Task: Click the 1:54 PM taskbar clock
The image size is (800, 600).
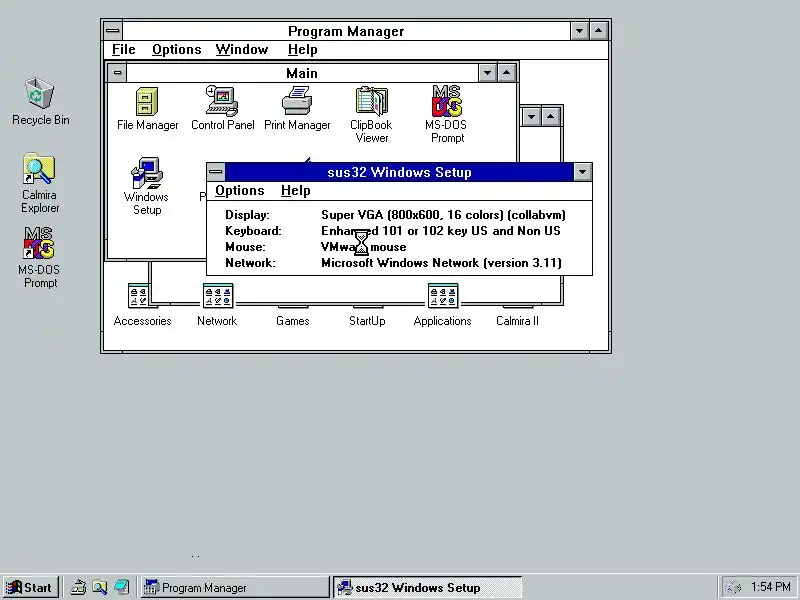Action: 771,587
